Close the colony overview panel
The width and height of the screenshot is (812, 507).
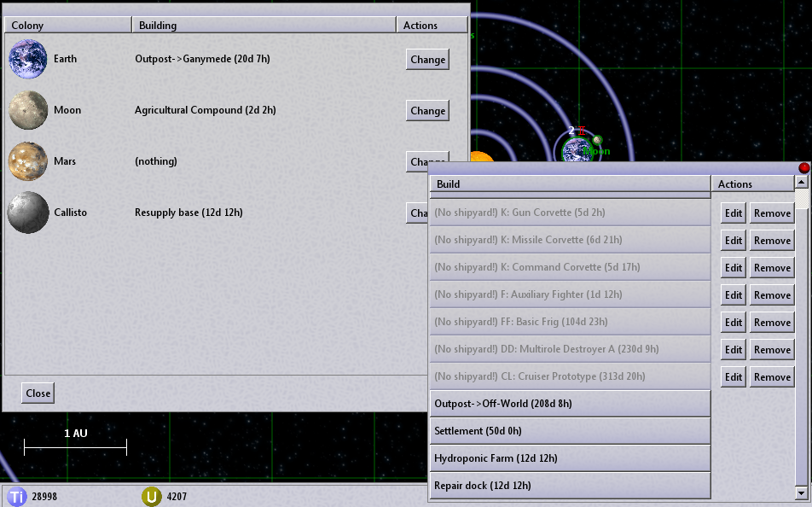click(38, 393)
